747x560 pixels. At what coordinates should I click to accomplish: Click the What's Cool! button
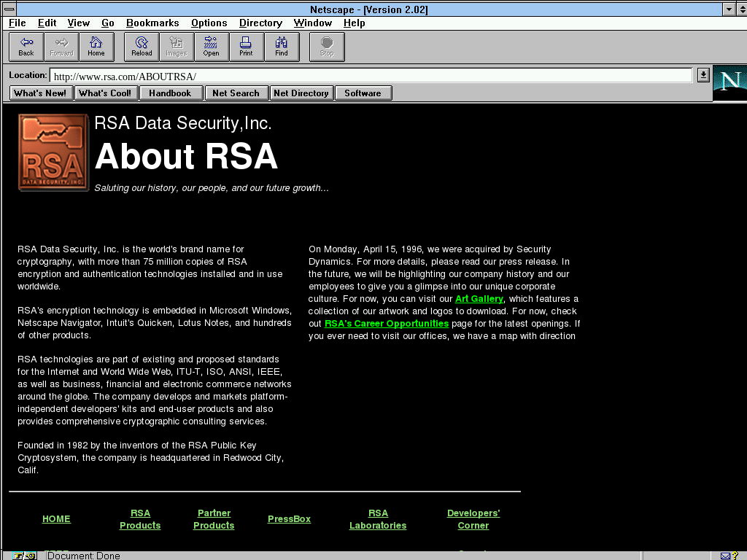[105, 93]
